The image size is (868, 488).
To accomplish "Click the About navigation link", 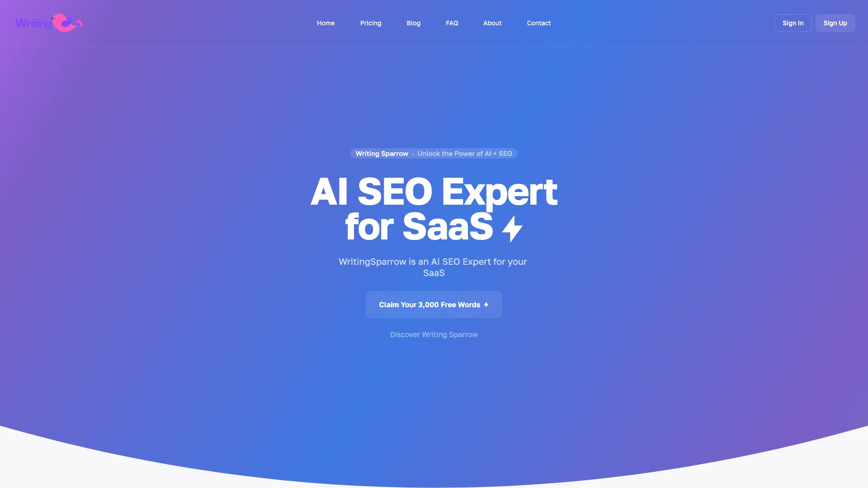I will click(x=492, y=23).
